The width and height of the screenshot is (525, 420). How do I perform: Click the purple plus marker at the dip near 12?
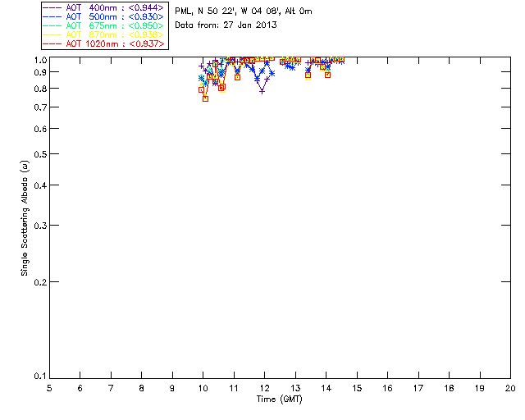[262, 91]
